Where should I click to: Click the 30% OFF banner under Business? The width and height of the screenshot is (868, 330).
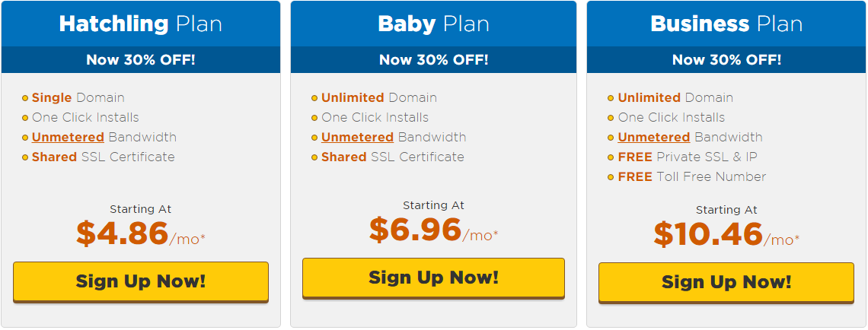726,59
